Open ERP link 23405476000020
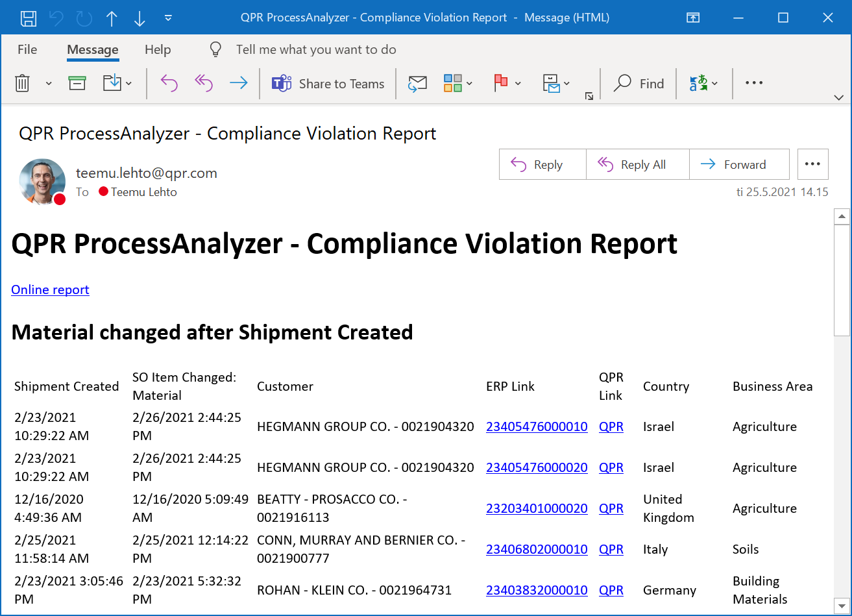The height and width of the screenshot is (616, 852). (537, 467)
